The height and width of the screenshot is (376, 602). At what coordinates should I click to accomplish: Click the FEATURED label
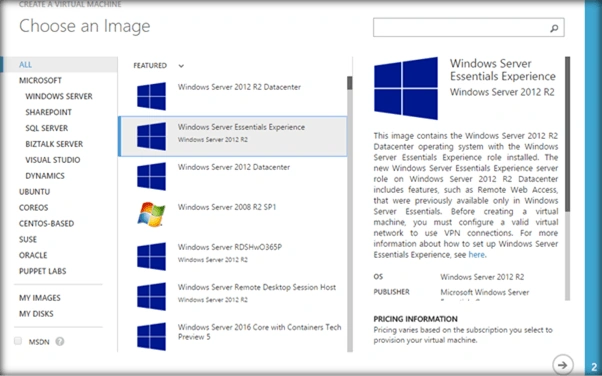[150, 66]
